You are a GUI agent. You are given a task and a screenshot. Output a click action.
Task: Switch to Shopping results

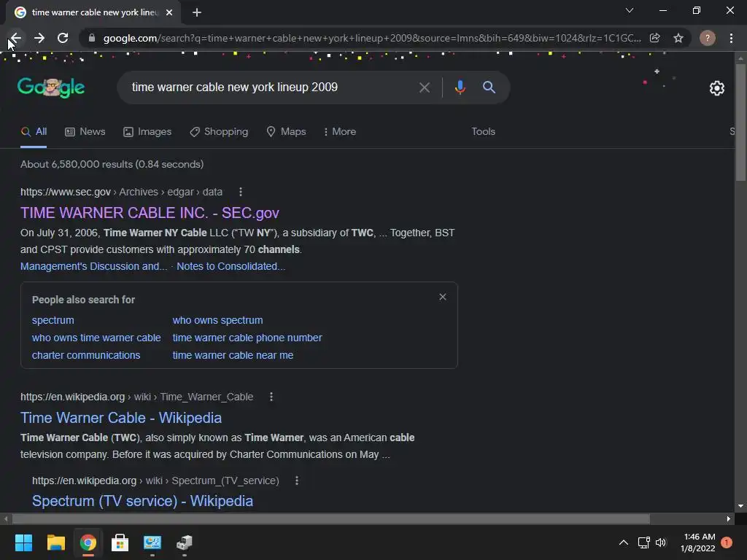click(219, 132)
